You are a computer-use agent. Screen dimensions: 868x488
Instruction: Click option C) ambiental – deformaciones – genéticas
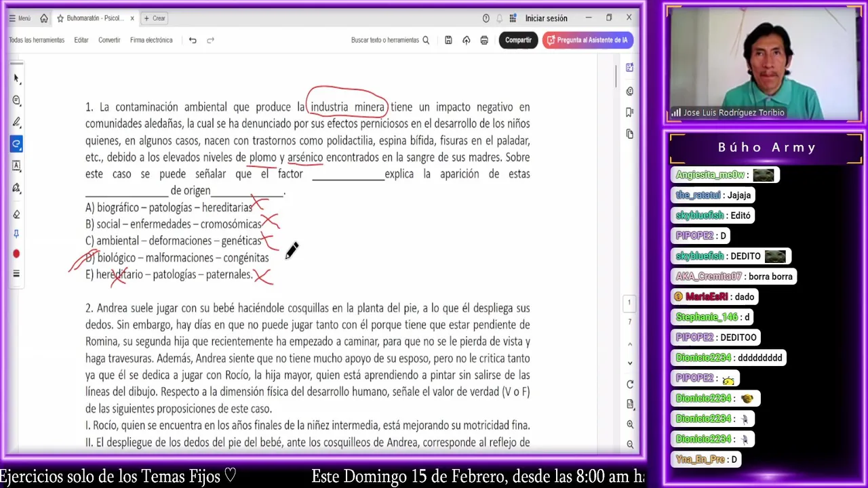click(x=173, y=241)
